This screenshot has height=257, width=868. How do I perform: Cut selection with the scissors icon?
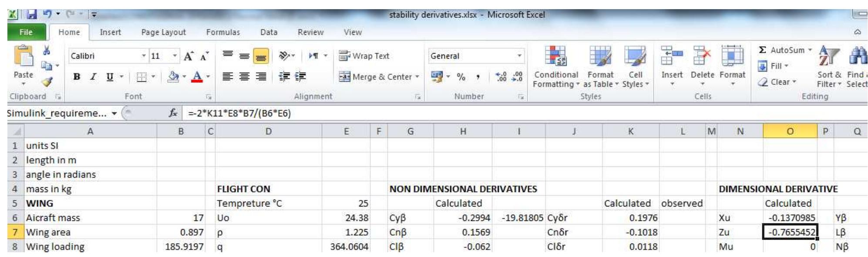click(46, 51)
